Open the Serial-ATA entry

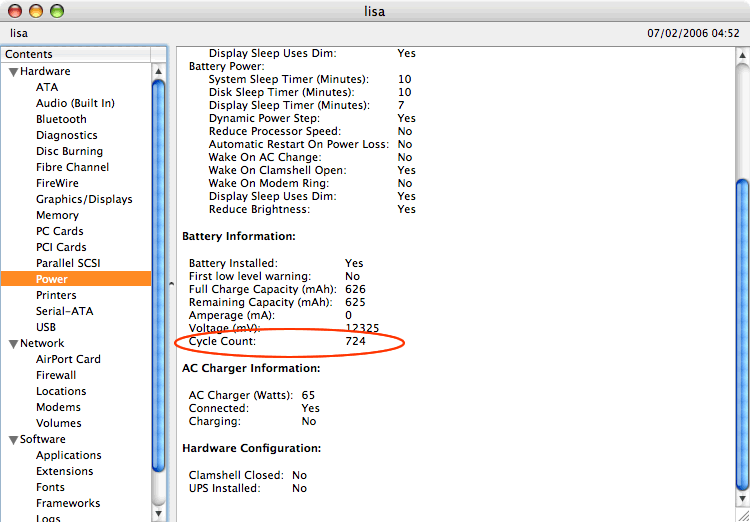pyautogui.click(x=65, y=311)
